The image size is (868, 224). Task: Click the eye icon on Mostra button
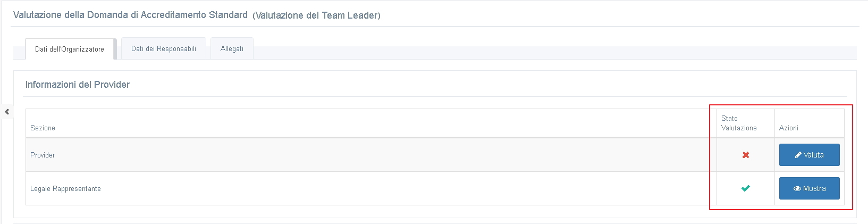797,189
